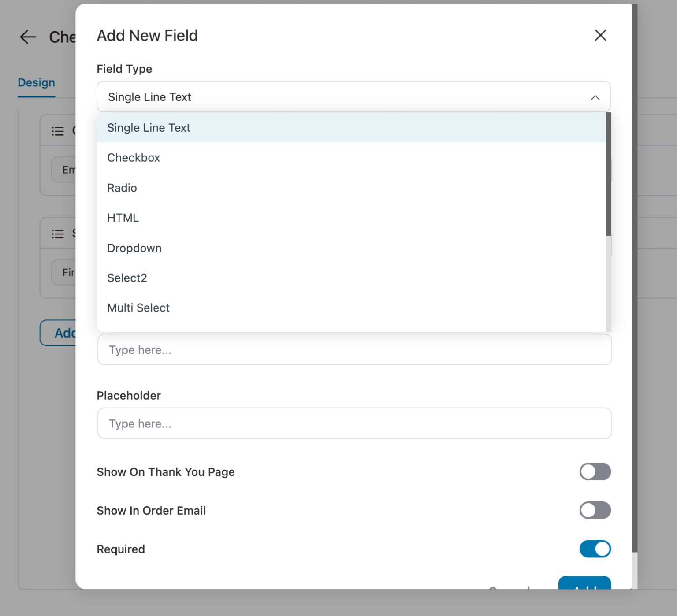The width and height of the screenshot is (677, 616).
Task: Select Checkbox from the field type list
Action: click(x=134, y=158)
